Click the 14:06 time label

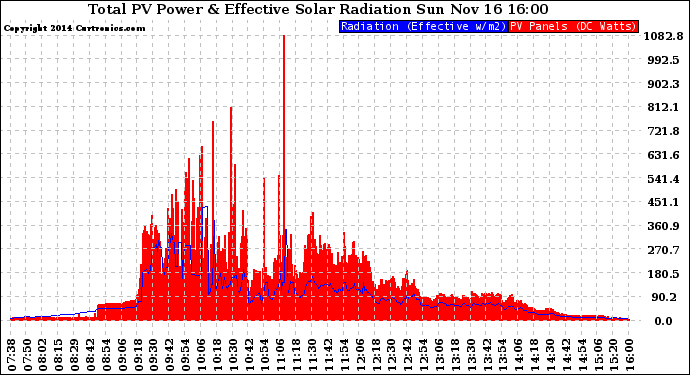click(x=519, y=355)
